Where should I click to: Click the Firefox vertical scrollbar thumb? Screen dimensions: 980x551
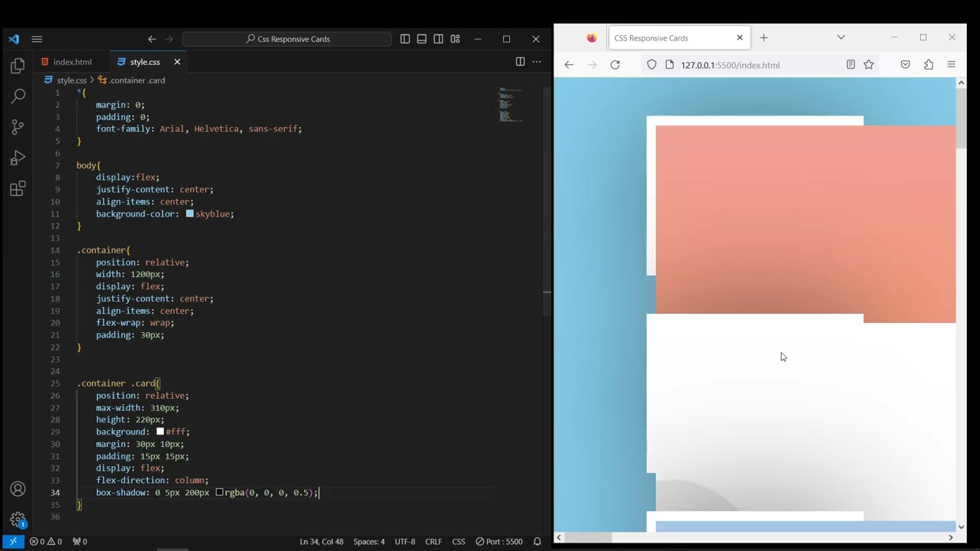click(x=961, y=119)
